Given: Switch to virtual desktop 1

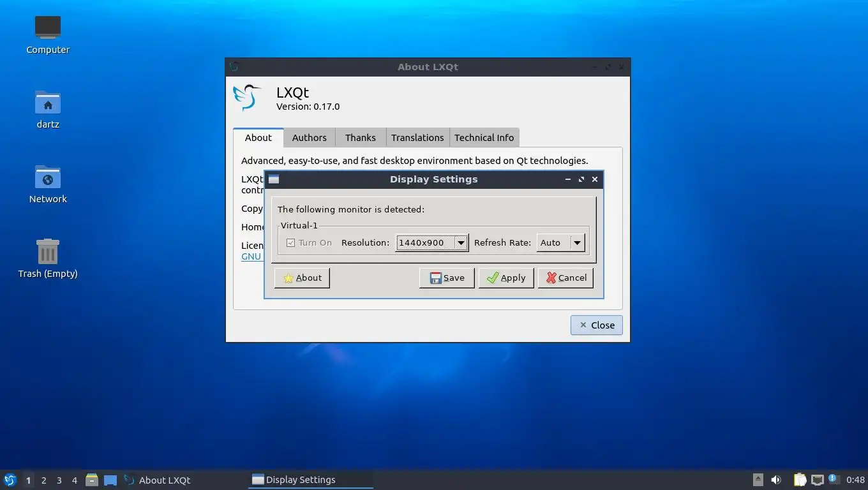Looking at the screenshot, I should [28, 480].
